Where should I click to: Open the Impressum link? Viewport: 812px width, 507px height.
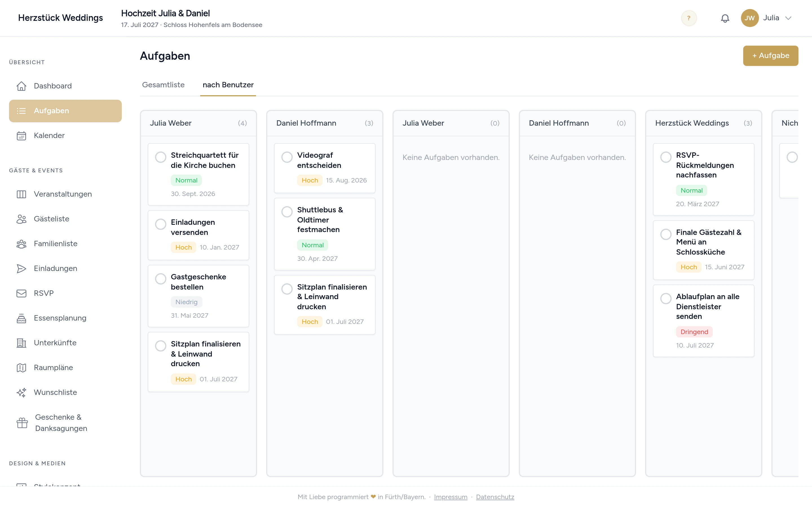450,497
